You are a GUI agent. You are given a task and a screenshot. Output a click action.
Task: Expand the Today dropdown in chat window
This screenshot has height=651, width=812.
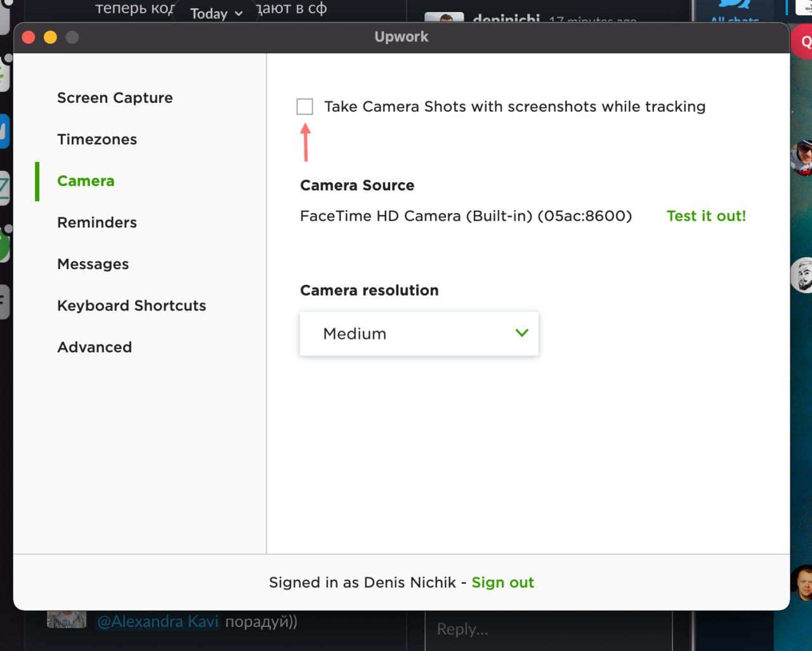[216, 13]
